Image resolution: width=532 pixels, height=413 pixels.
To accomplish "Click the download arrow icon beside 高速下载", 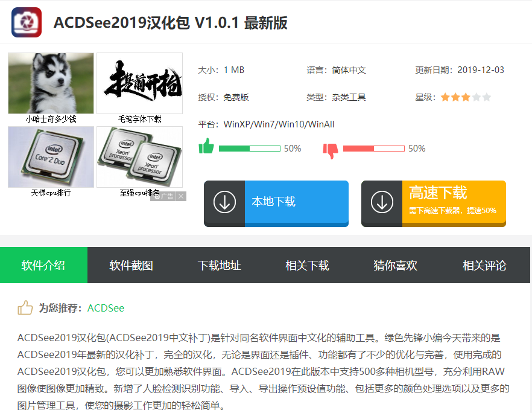I will point(382,202).
